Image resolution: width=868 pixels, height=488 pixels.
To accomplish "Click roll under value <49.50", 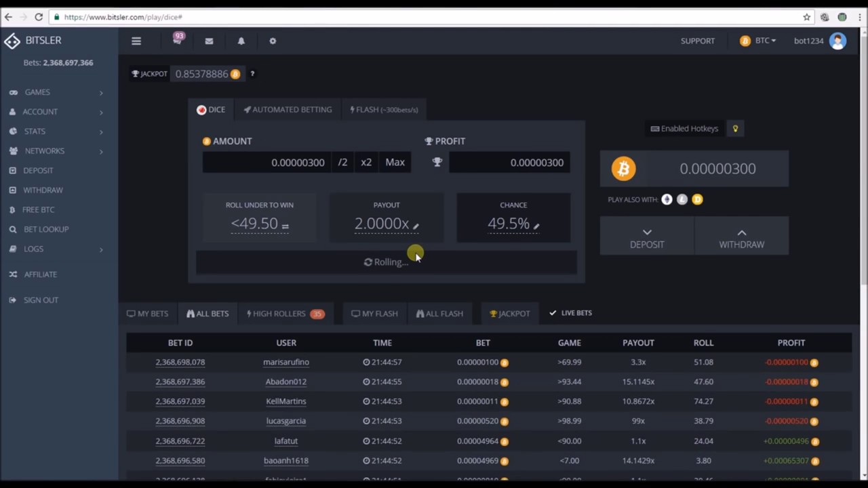I will [x=254, y=224].
